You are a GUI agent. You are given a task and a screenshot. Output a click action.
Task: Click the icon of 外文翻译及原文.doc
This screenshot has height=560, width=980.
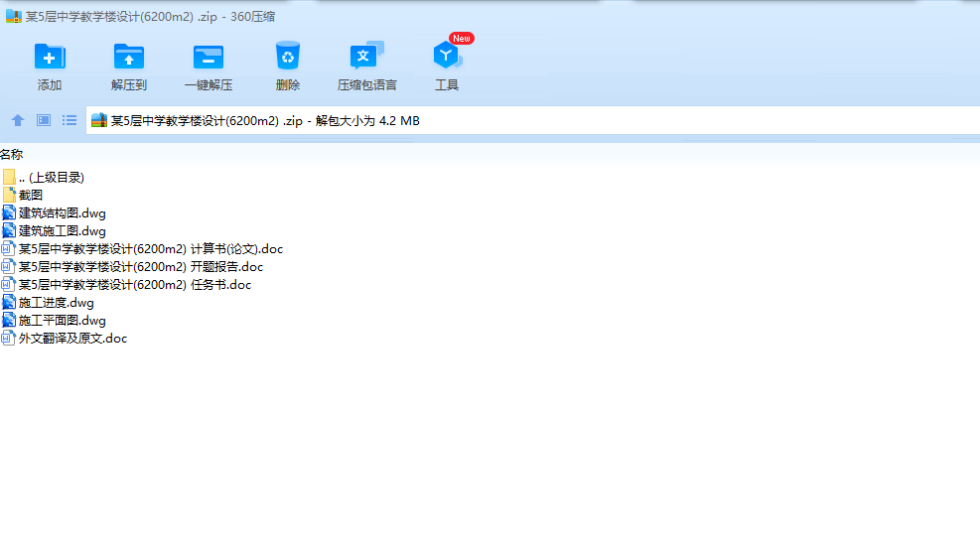(x=8, y=338)
